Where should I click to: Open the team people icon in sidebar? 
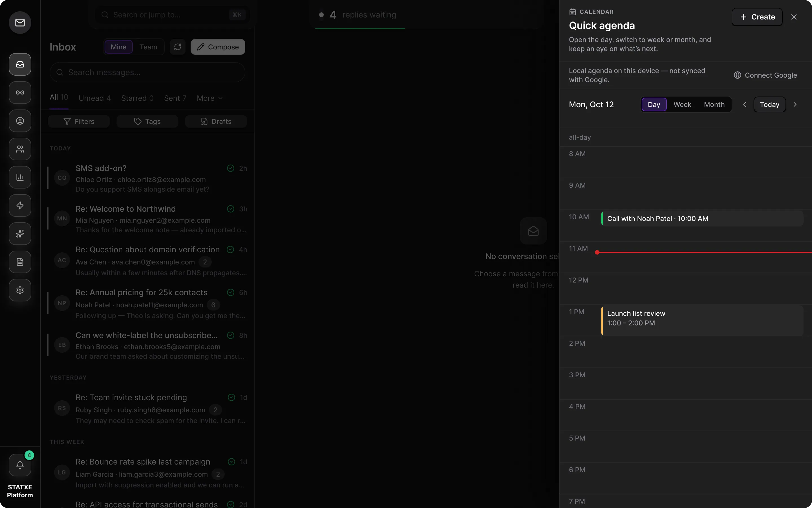20,149
